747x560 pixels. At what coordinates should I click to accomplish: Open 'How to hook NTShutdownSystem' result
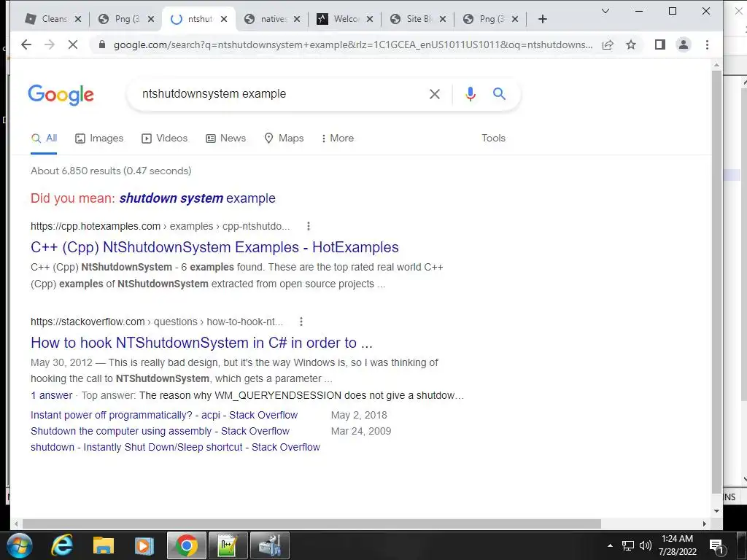[x=201, y=343]
